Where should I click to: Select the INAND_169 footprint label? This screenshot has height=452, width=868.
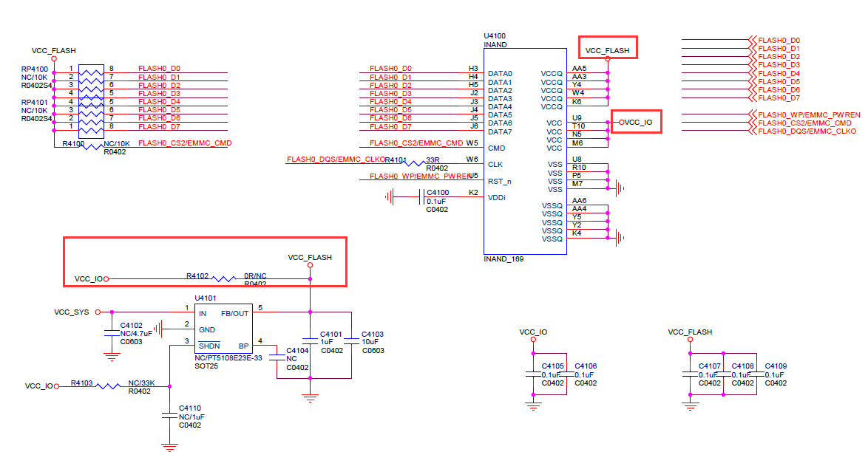point(503,259)
